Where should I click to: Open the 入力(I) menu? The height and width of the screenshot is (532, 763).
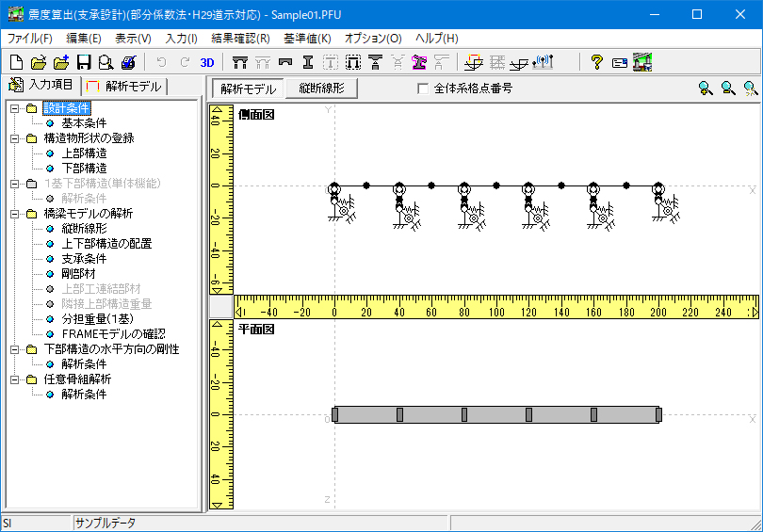point(181,39)
